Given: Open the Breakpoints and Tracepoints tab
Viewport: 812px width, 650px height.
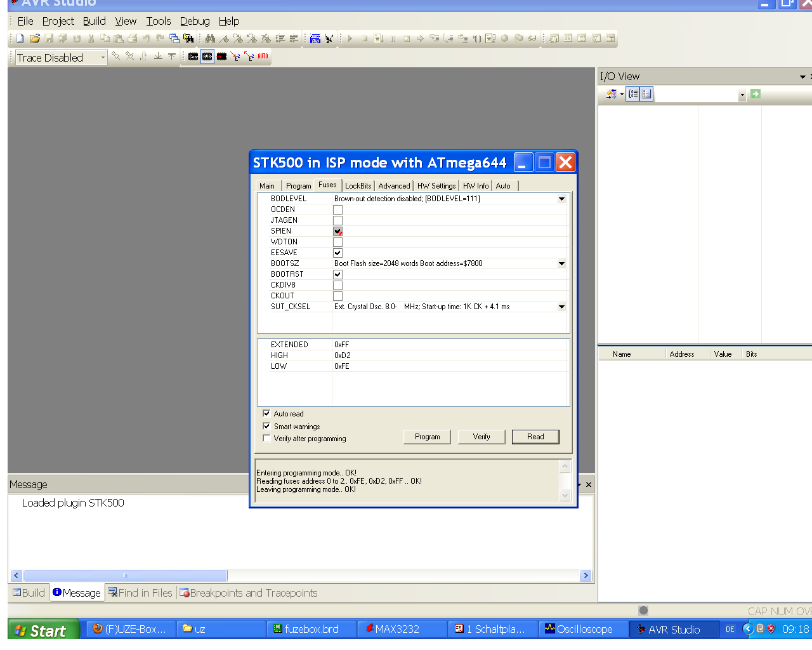Looking at the screenshot, I should point(248,593).
